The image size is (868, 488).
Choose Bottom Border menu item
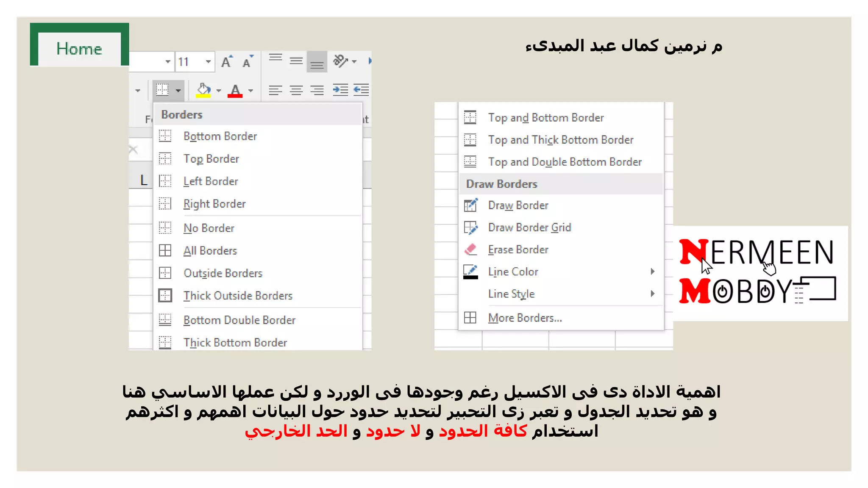[x=258, y=136]
